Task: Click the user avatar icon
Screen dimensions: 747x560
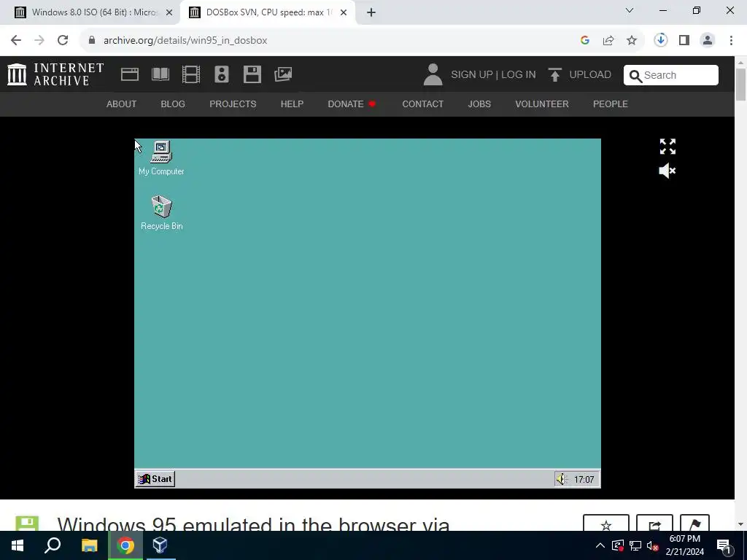Action: tap(433, 75)
